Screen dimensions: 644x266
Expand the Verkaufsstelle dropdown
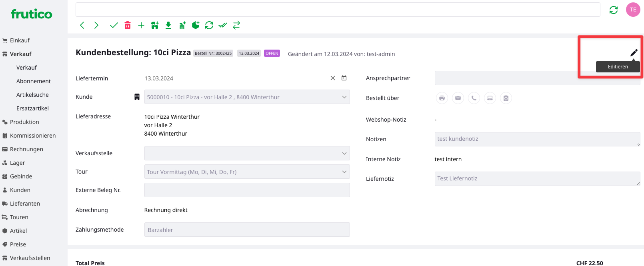pos(247,153)
